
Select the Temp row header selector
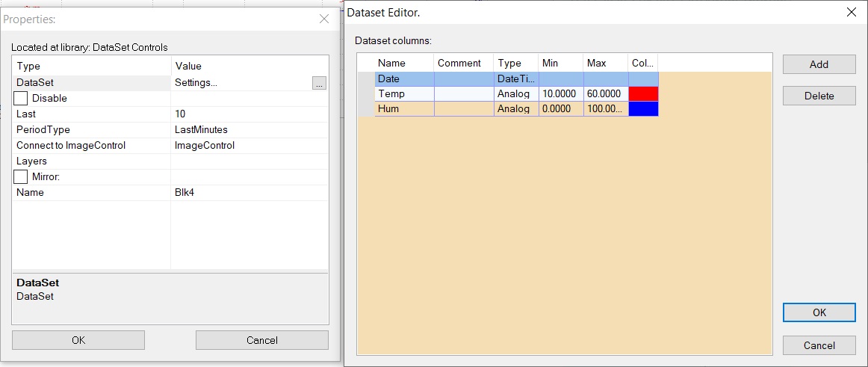point(366,94)
